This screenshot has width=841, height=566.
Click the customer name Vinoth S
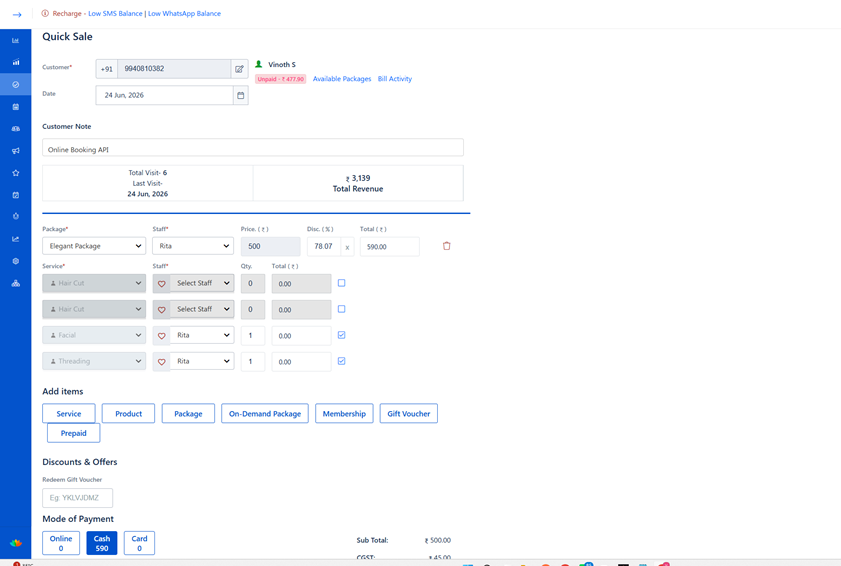(282, 64)
